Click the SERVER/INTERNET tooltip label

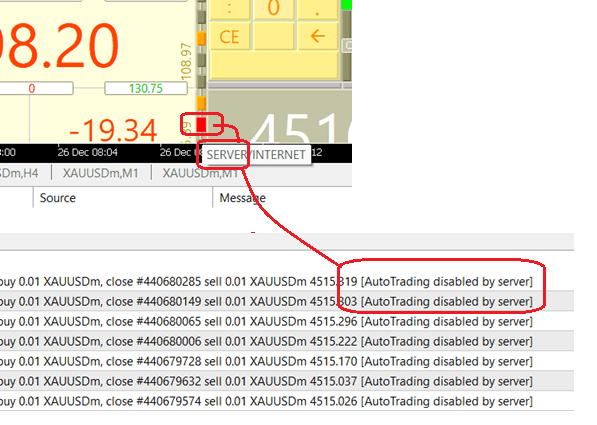[x=256, y=155]
